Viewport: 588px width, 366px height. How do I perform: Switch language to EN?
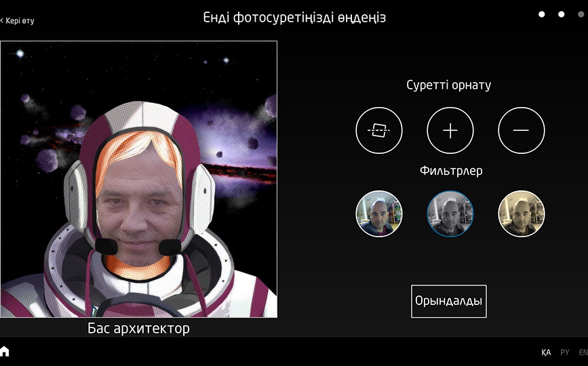click(x=583, y=352)
